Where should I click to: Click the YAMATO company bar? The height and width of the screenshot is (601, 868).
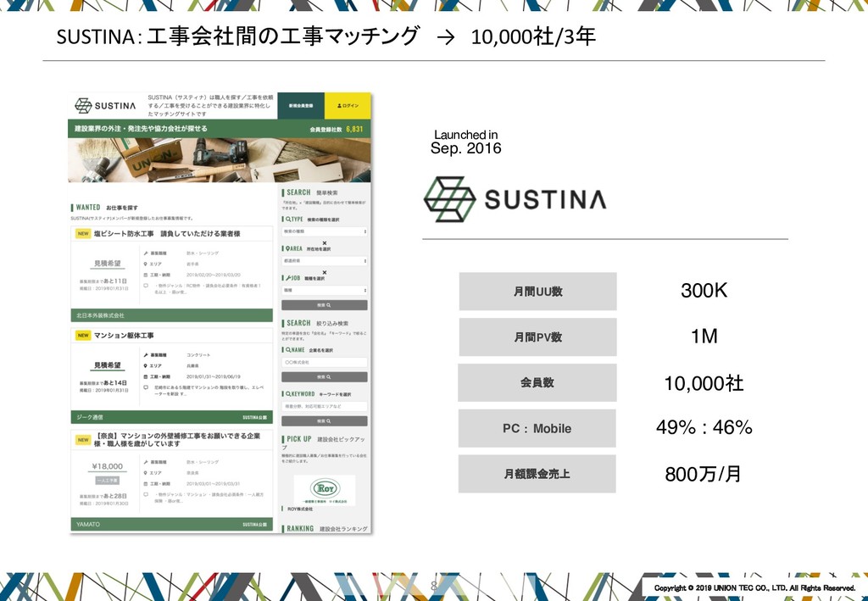point(171,524)
